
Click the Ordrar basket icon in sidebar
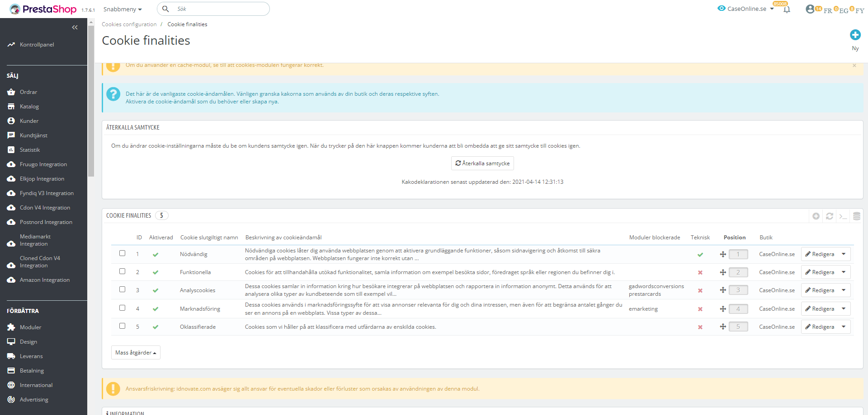(11, 92)
